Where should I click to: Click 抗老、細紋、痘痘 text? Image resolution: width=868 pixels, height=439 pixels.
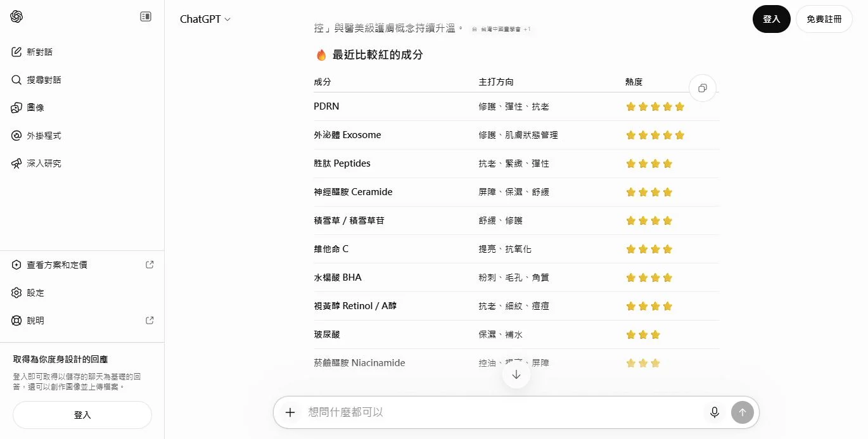tap(514, 306)
